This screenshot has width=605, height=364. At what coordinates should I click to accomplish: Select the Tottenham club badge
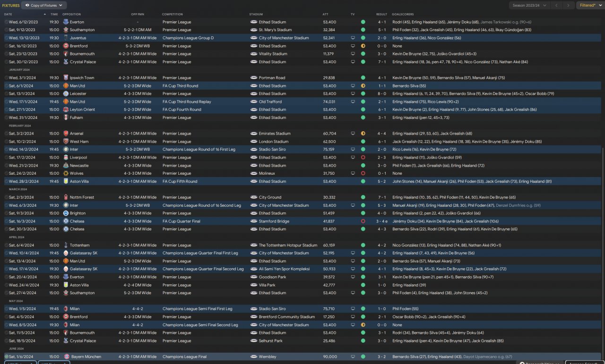[x=66, y=245]
